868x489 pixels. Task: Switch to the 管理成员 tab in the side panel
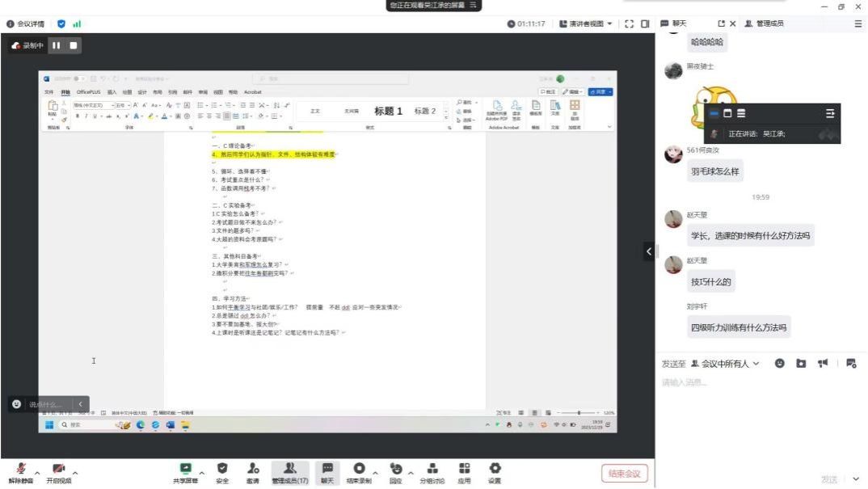click(x=764, y=24)
